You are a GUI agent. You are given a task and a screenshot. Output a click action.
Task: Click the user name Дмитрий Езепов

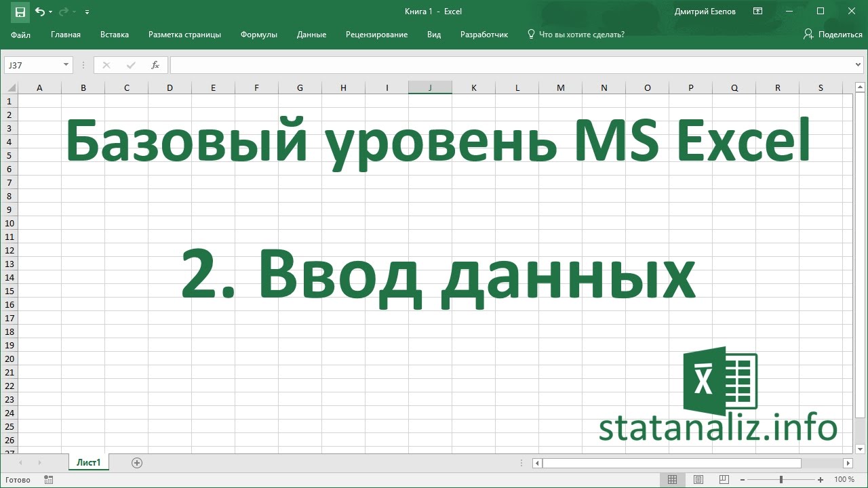click(x=705, y=12)
